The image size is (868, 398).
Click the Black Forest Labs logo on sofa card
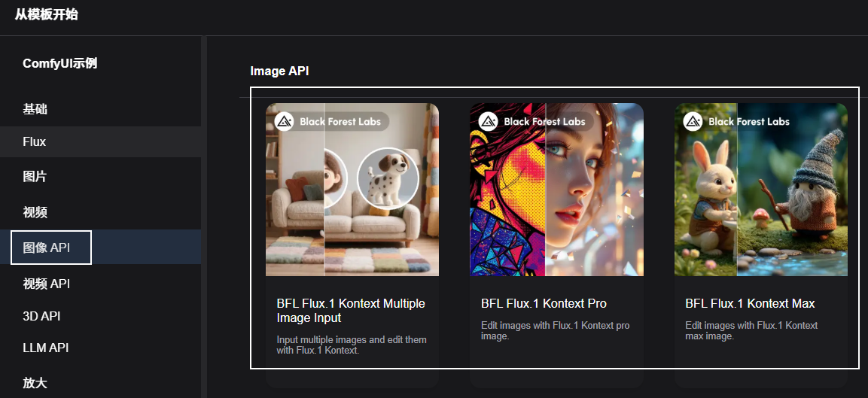[284, 122]
